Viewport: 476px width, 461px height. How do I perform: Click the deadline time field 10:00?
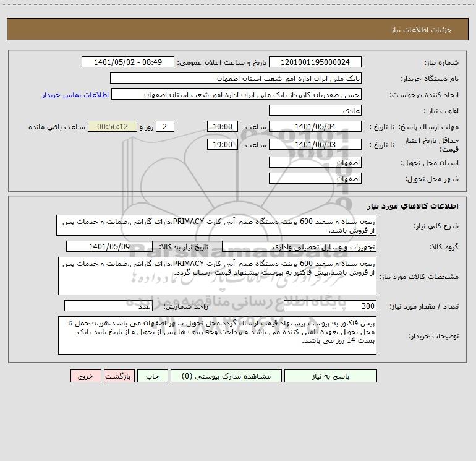222,126
